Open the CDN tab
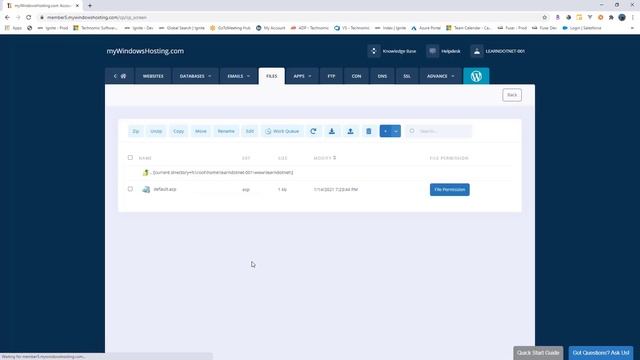Image resolution: width=640 pixels, height=360 pixels. click(356, 76)
